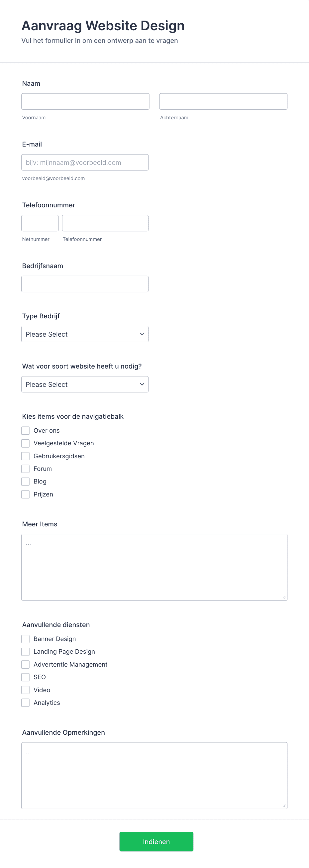
Task: Check the Over ons checkbox
Action: (x=26, y=431)
